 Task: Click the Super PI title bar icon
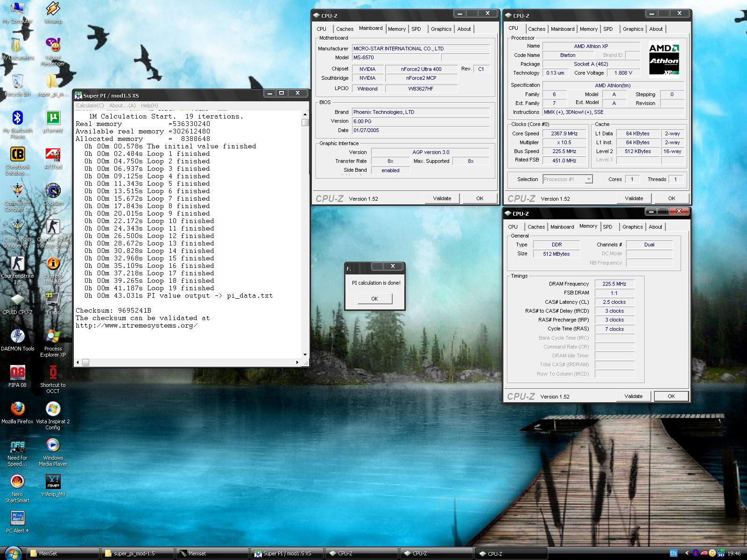[x=78, y=95]
